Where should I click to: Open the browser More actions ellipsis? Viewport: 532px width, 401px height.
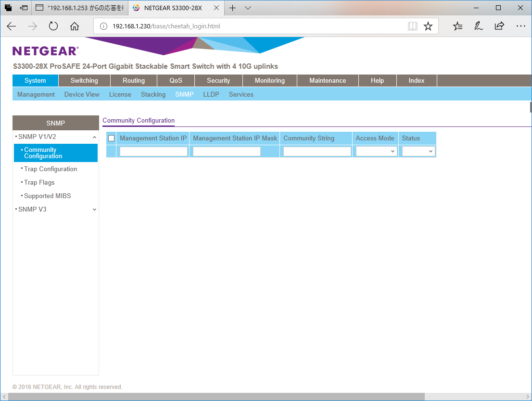pyautogui.click(x=520, y=26)
